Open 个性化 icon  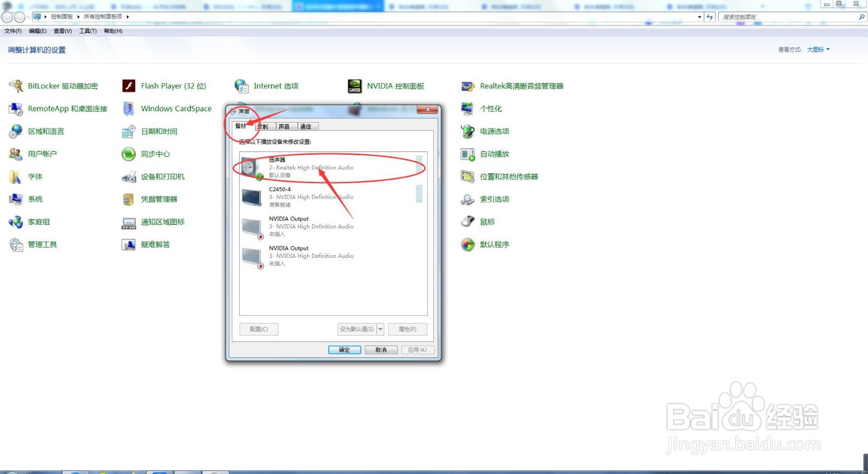coord(468,109)
